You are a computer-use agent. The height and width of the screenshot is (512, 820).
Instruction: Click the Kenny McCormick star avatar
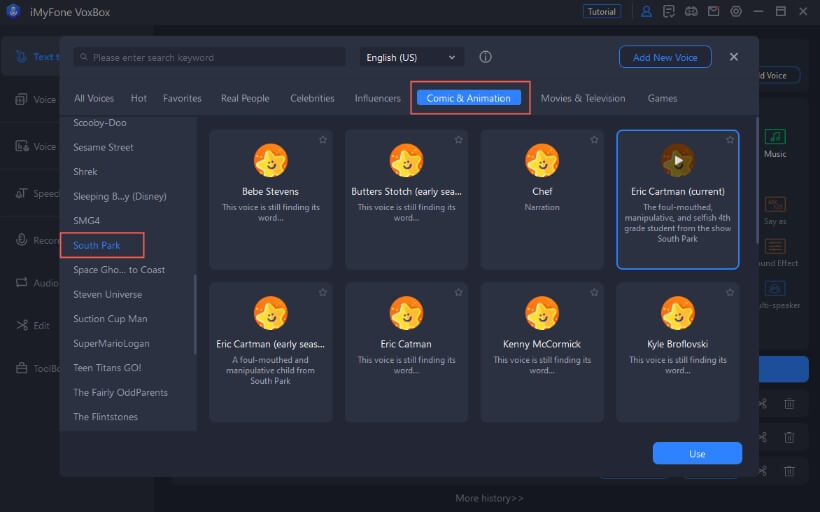[x=542, y=313]
